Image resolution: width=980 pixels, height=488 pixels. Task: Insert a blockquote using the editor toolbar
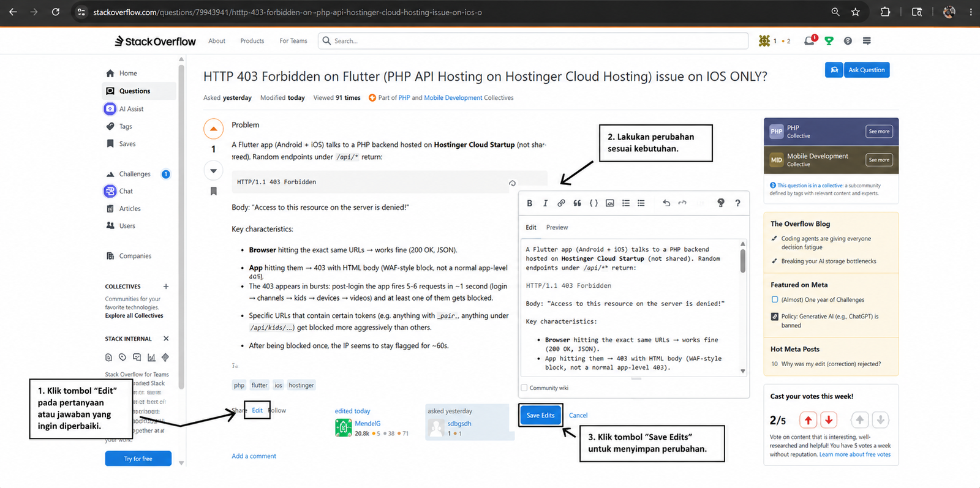(x=577, y=203)
